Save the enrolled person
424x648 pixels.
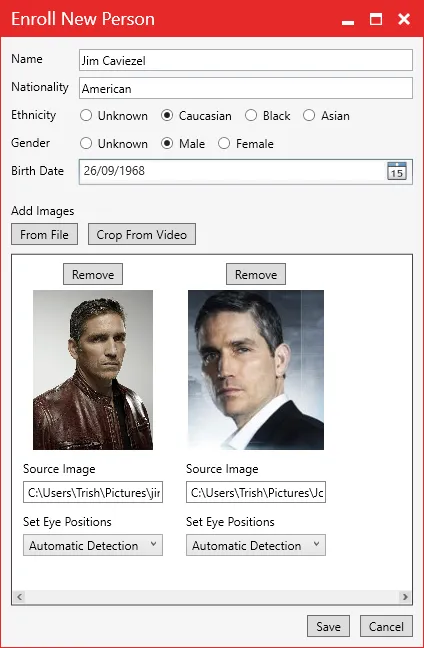329,626
